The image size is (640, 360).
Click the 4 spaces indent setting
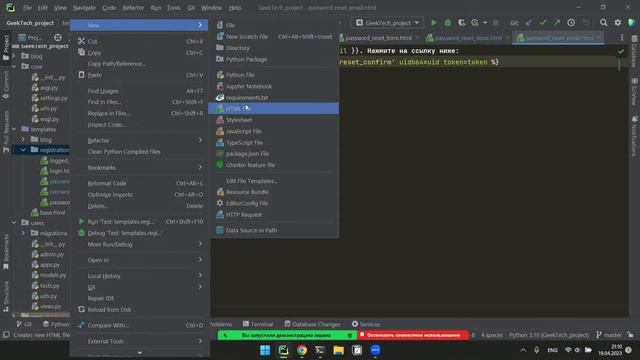492,335
